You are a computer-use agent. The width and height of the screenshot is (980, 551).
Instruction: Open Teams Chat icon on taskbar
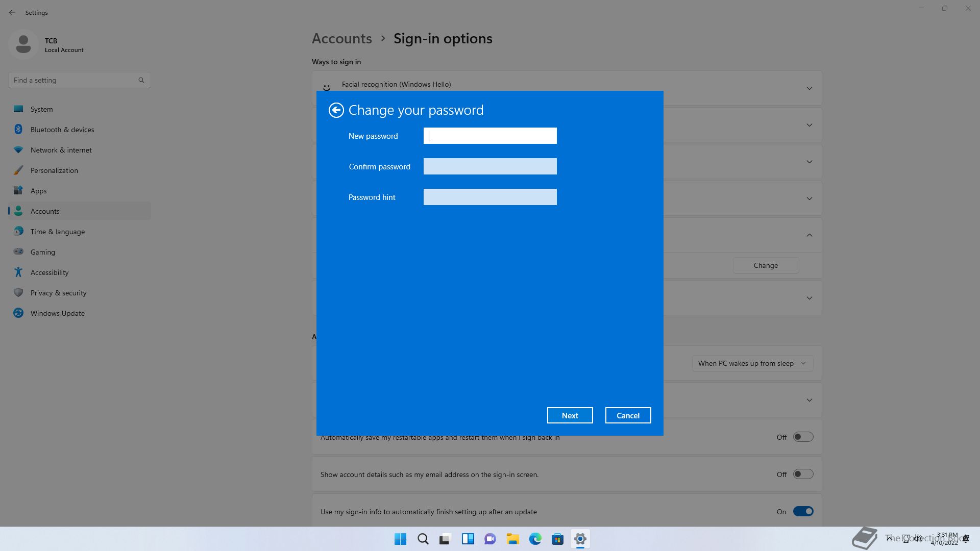[x=490, y=539]
